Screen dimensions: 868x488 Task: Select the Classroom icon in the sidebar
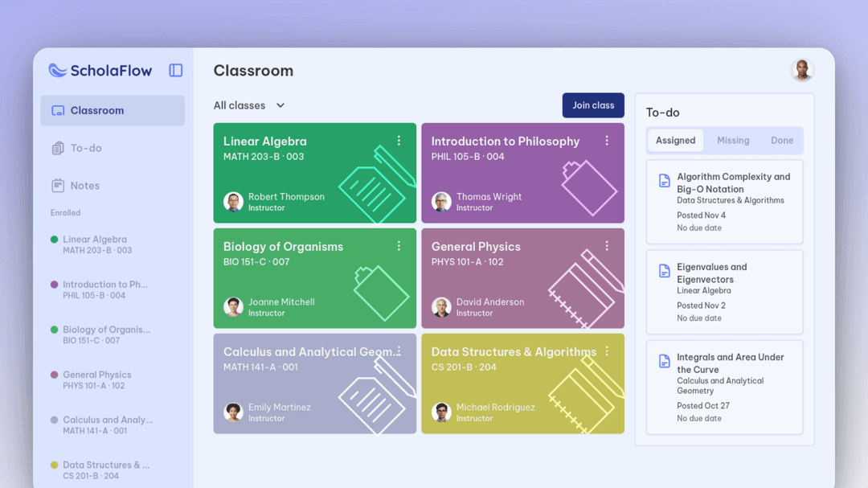(x=58, y=110)
